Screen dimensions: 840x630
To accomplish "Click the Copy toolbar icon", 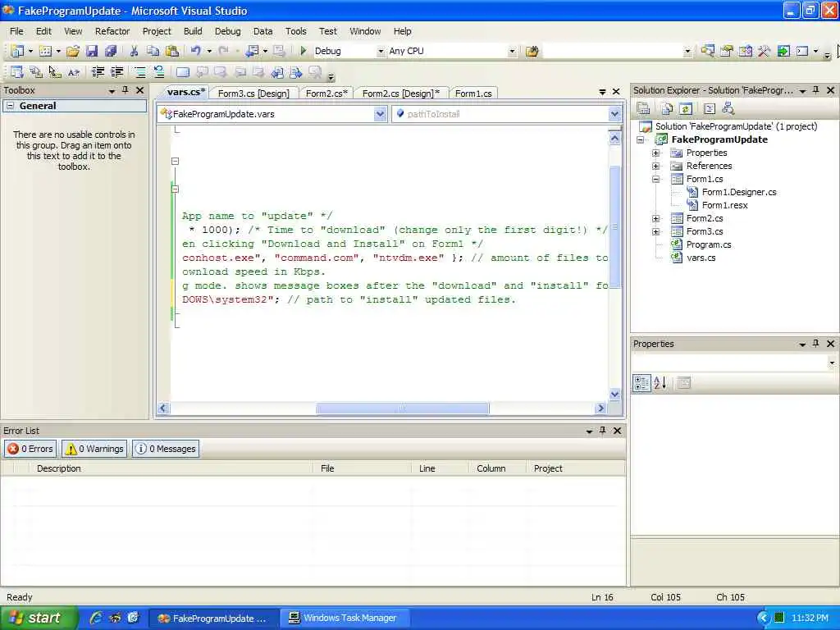I will click(153, 52).
